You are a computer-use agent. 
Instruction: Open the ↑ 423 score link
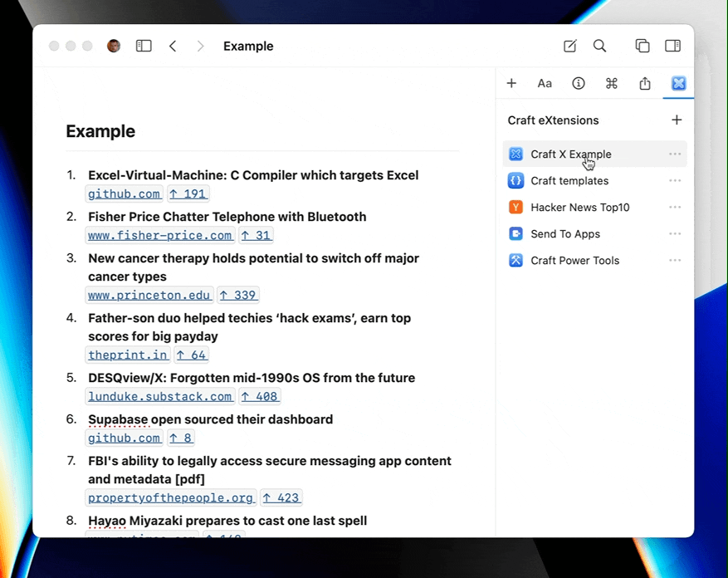[281, 498]
